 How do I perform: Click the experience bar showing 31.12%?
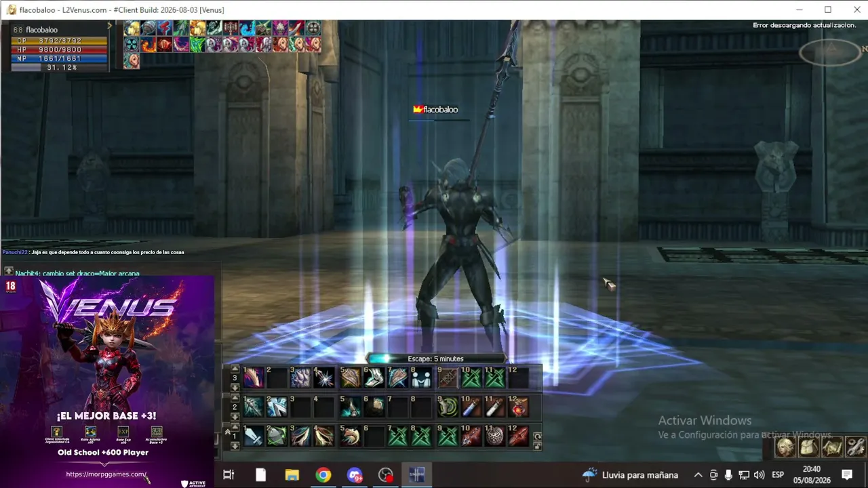[x=60, y=68]
